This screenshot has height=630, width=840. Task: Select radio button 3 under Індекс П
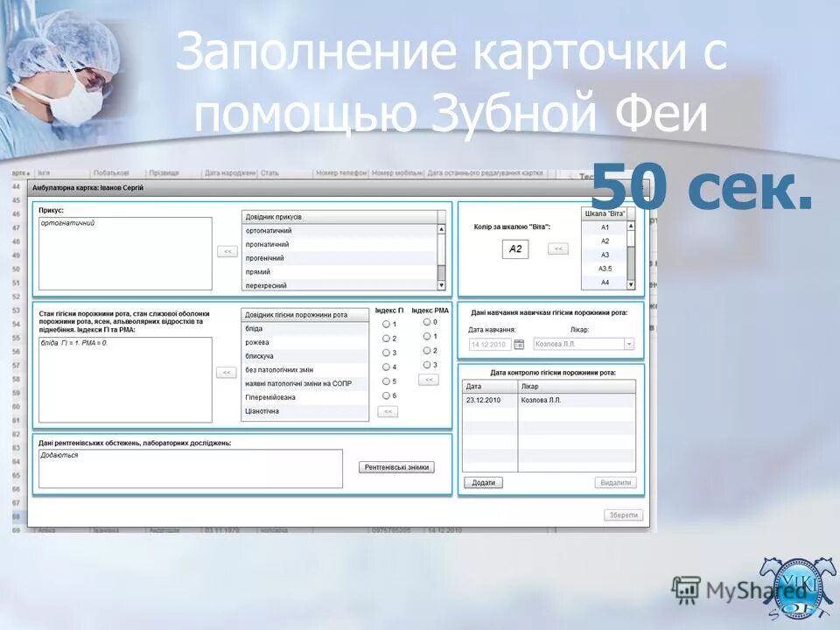tap(387, 353)
